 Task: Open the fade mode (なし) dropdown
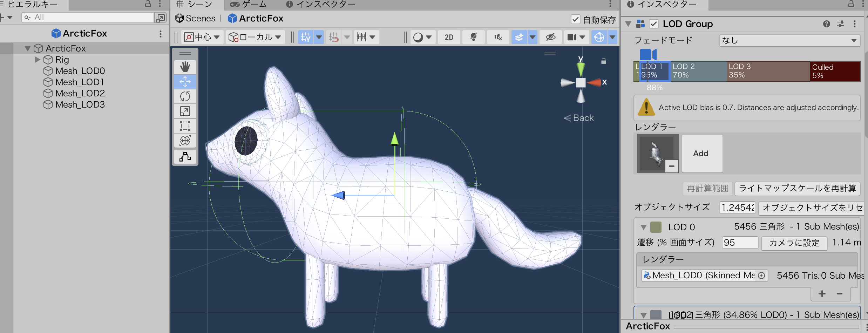click(789, 41)
